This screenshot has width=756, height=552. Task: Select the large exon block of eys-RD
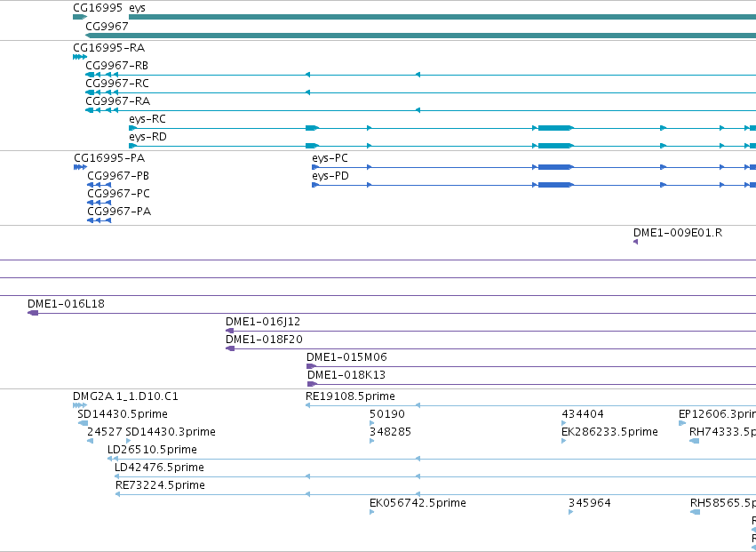555,146
